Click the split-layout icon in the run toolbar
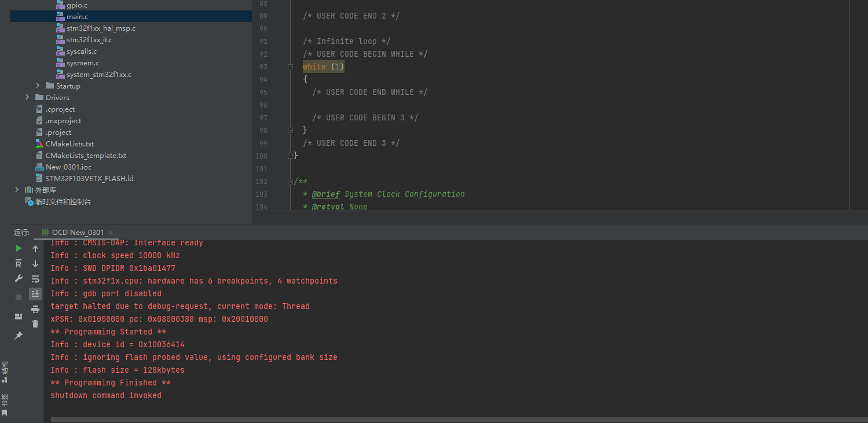Viewport: 868px width, 423px height. coord(18,317)
